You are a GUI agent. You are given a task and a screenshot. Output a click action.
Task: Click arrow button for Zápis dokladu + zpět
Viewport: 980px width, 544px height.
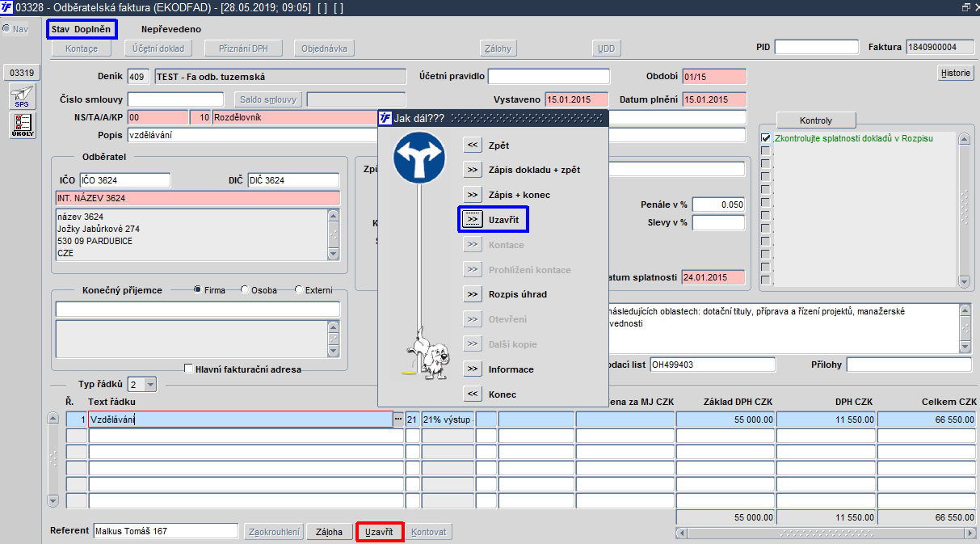pos(473,170)
